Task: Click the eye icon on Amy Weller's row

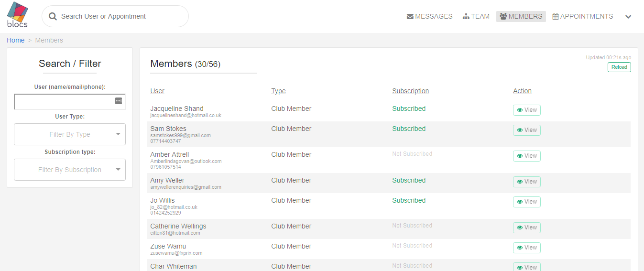Action: 520,182
